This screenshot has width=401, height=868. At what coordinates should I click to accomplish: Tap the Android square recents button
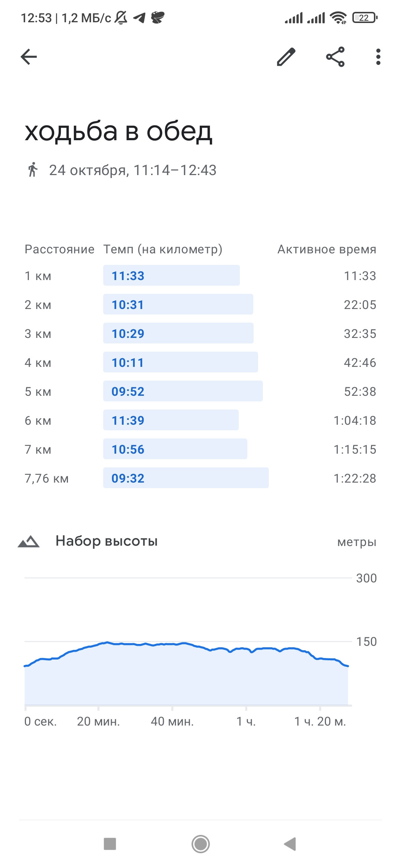(x=110, y=844)
